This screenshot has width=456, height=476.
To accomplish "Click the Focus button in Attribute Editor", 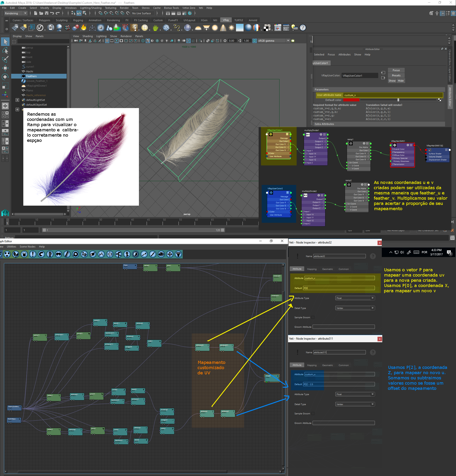I will coord(396,70).
